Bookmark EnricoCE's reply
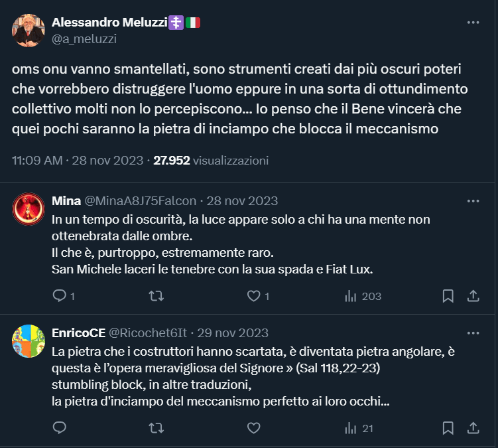 point(448,428)
